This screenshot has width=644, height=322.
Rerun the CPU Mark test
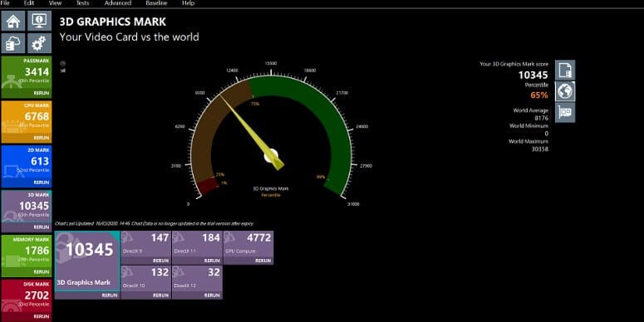(x=42, y=138)
